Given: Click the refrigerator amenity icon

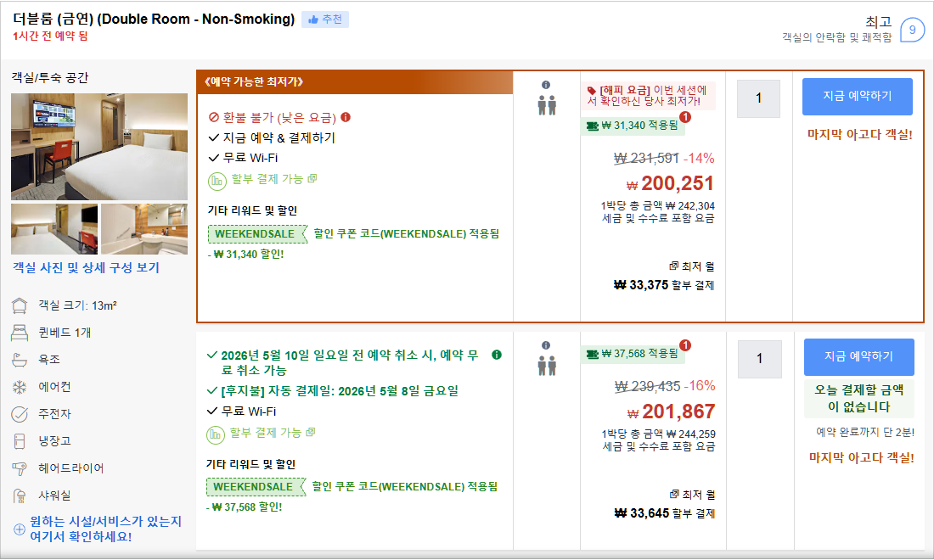Looking at the screenshot, I should click(20, 441).
